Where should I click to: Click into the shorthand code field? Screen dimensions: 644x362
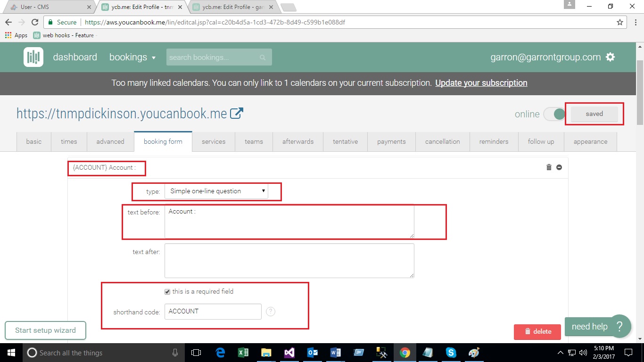tap(213, 312)
